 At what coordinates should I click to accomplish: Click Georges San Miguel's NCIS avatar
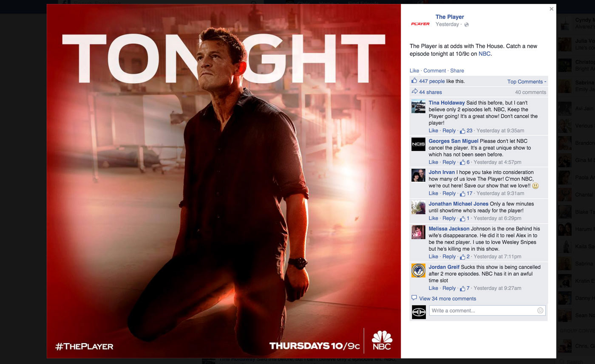(x=419, y=144)
